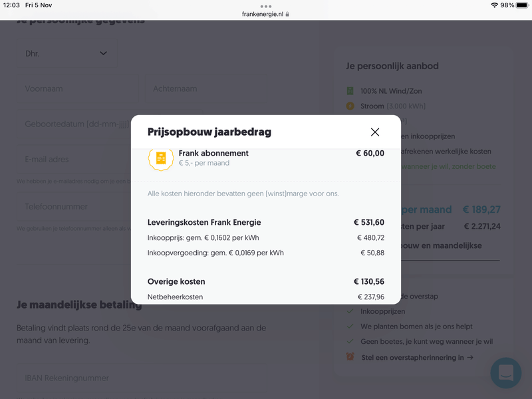Screen dimensions: 532x399
Task: Click the three dots above the address bar
Action: [x=266, y=6]
